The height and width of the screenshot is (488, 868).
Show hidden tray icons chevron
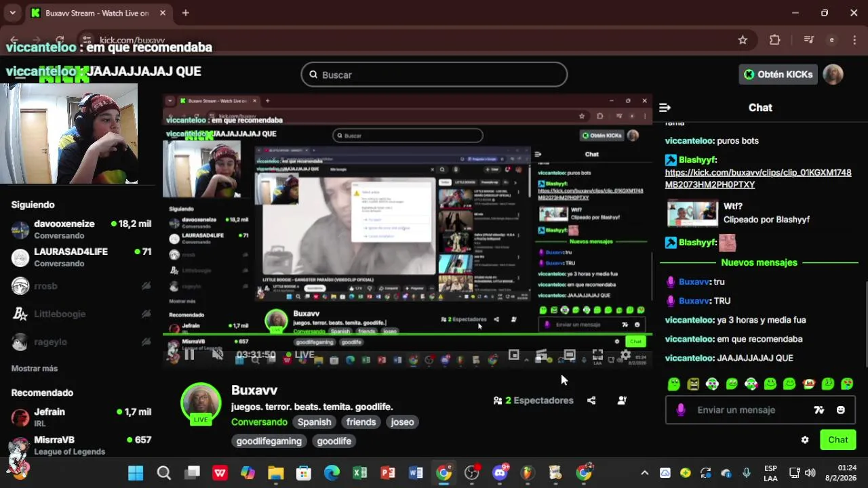tap(644, 473)
